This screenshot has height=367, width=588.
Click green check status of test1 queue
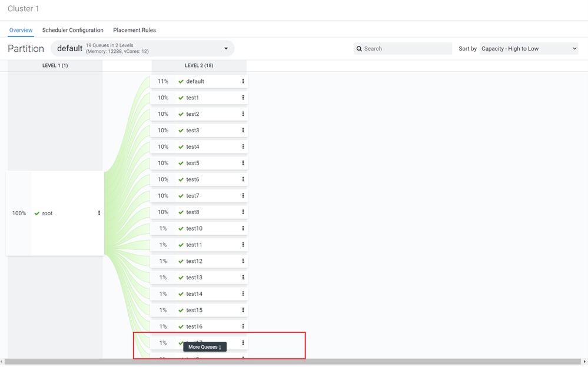[181, 98]
